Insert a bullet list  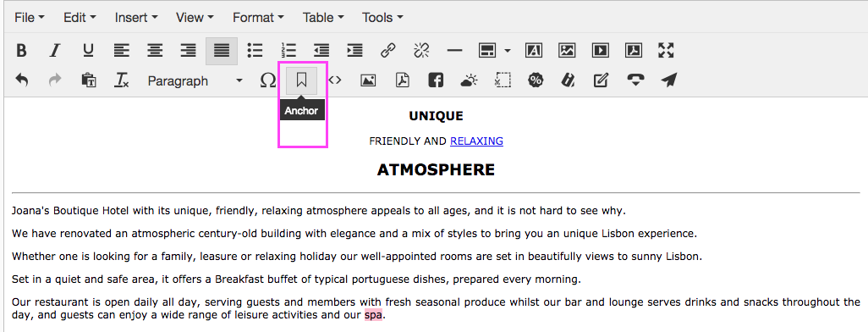click(255, 51)
